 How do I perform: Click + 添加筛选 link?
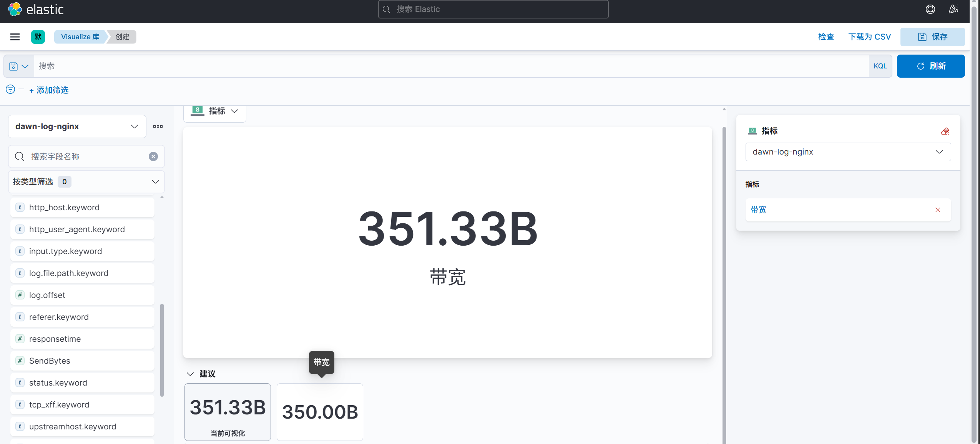coord(49,90)
